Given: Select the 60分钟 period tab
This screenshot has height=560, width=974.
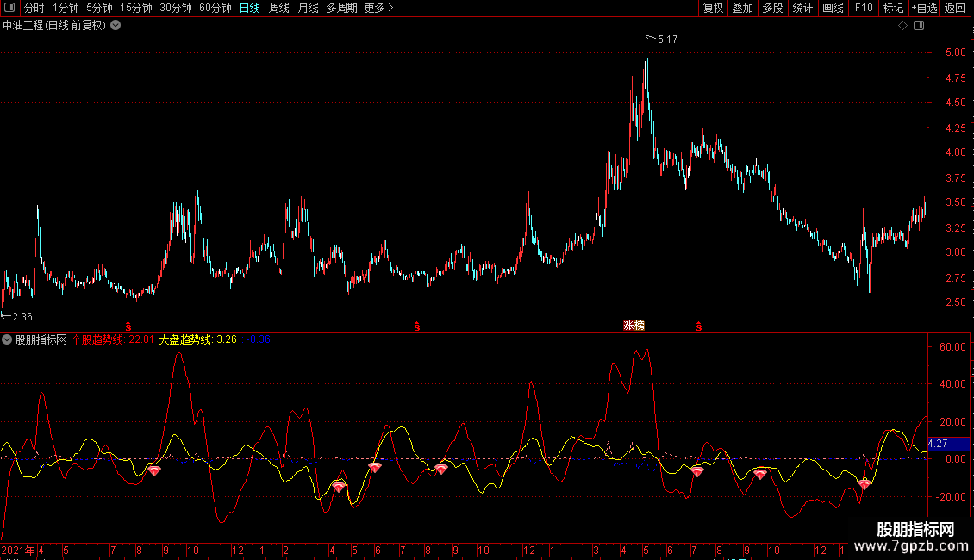Looking at the screenshot, I should [x=215, y=8].
